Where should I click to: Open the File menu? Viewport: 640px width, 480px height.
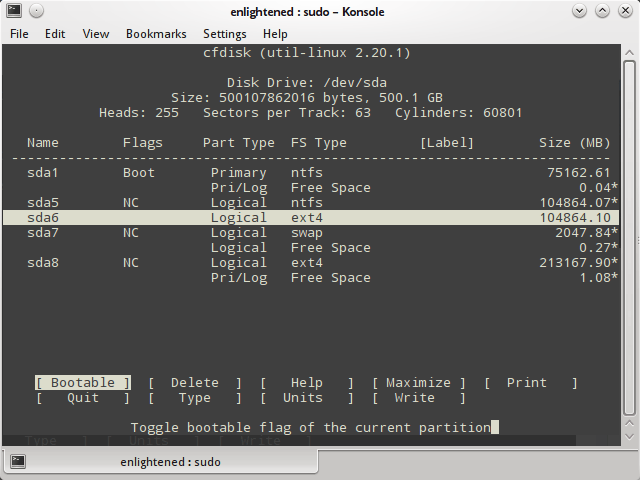[20, 33]
